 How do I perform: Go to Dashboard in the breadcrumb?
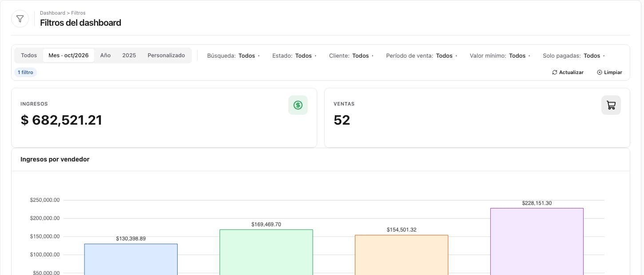(52, 13)
